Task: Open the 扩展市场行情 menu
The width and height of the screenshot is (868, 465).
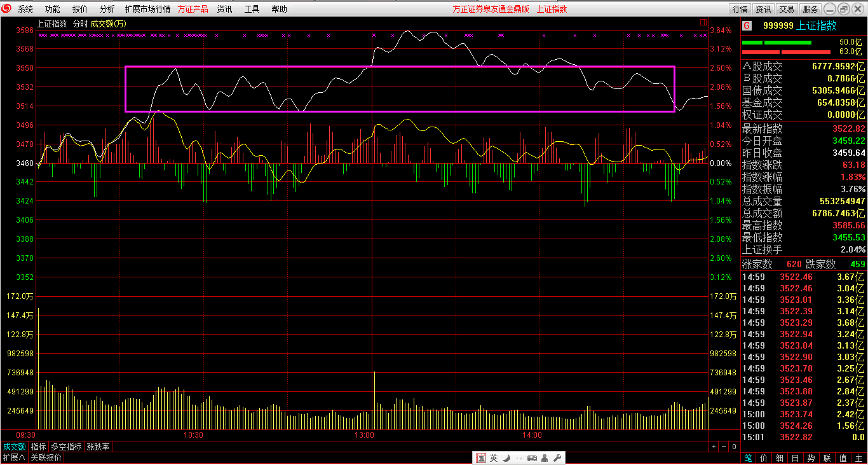Action: click(147, 9)
